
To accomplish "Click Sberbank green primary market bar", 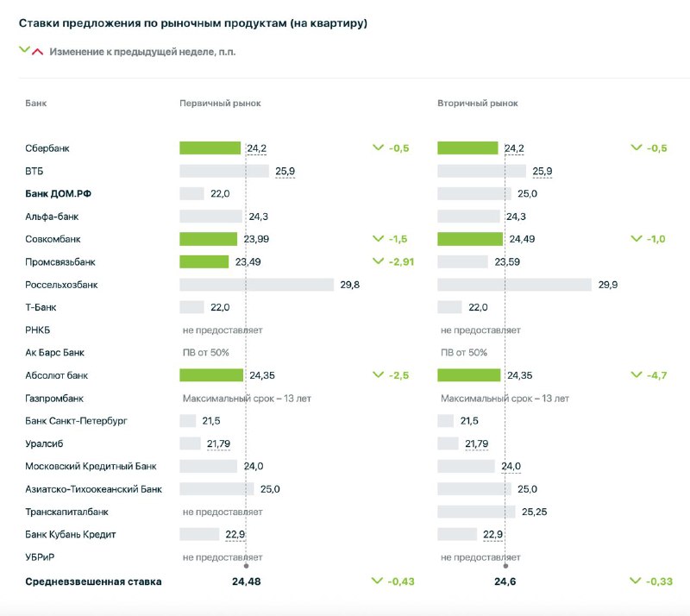I will (210, 148).
